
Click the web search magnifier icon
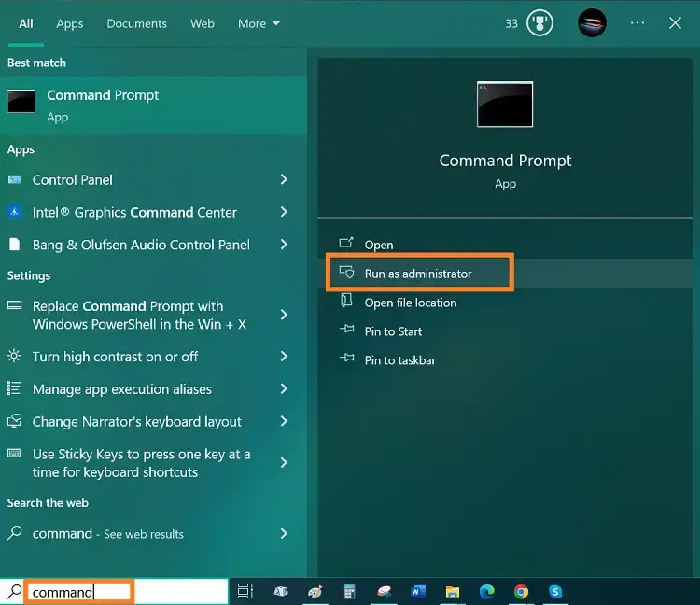click(15, 533)
